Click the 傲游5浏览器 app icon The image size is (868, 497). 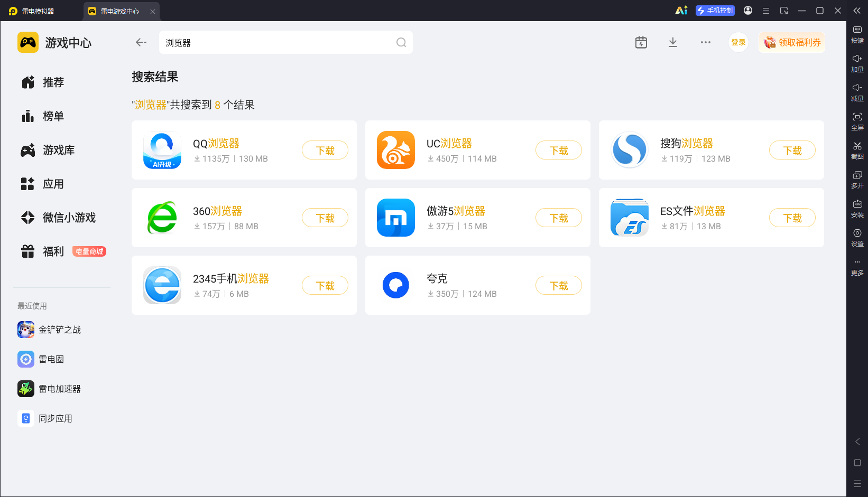[x=396, y=218]
